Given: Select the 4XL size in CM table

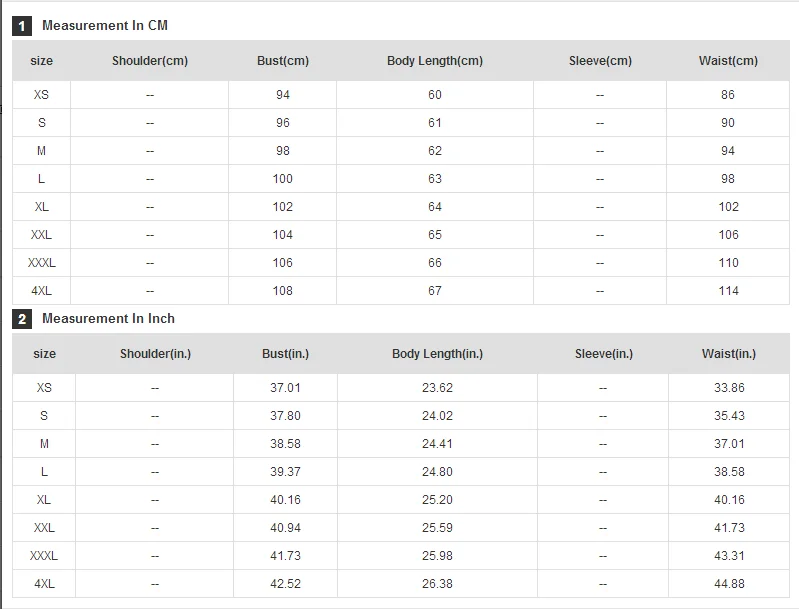Looking at the screenshot, I should (x=41, y=291).
